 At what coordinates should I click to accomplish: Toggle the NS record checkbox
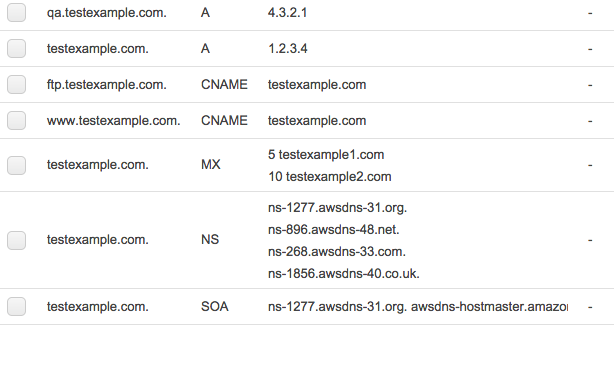[x=16, y=240]
